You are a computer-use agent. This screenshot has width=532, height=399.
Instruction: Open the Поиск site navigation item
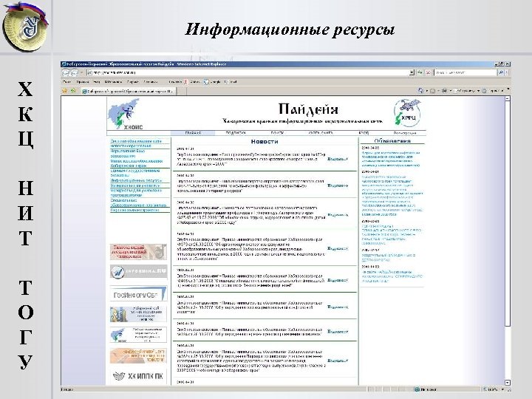click(277, 133)
